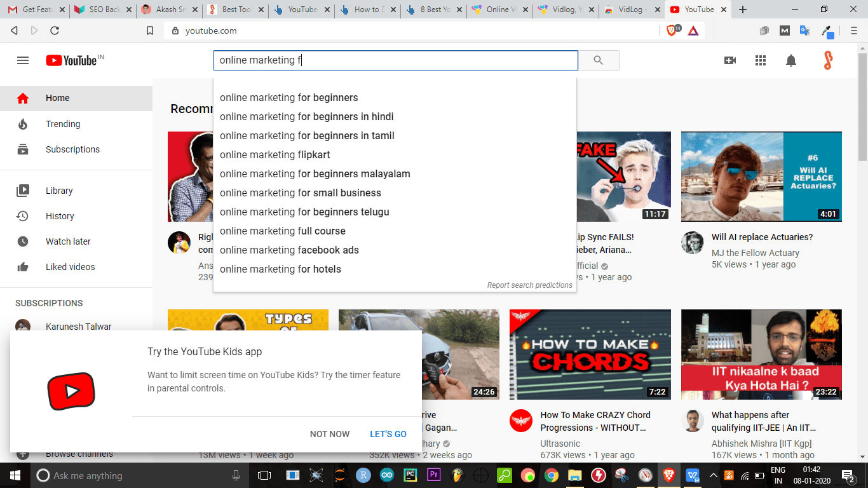Select suggestion 'online marketing for small business'
The width and height of the screenshot is (868, 488).
coord(395,193)
